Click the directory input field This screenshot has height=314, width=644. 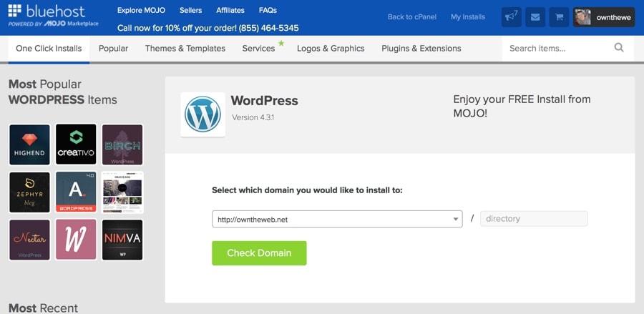tap(534, 219)
